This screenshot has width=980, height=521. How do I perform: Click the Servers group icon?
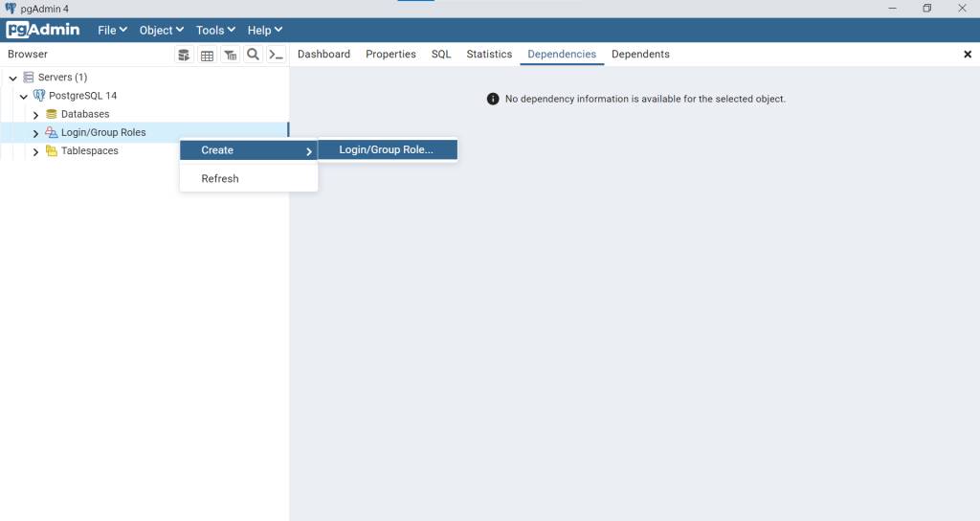[28, 77]
